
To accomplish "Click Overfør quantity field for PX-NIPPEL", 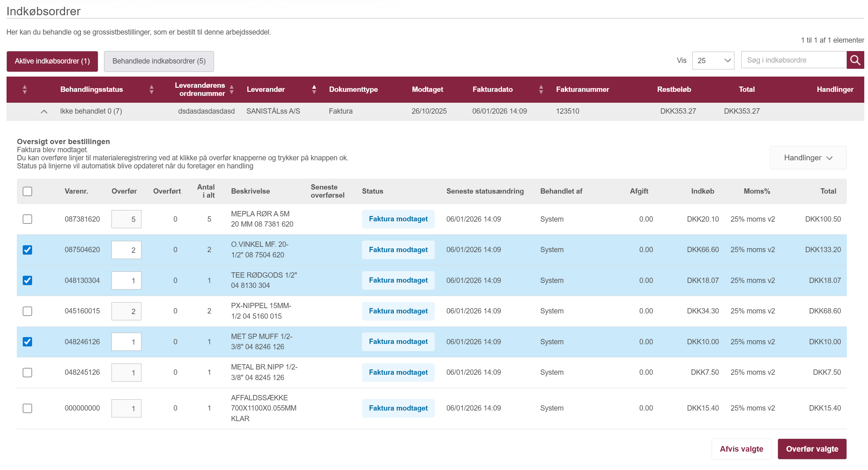I will 126,311.
